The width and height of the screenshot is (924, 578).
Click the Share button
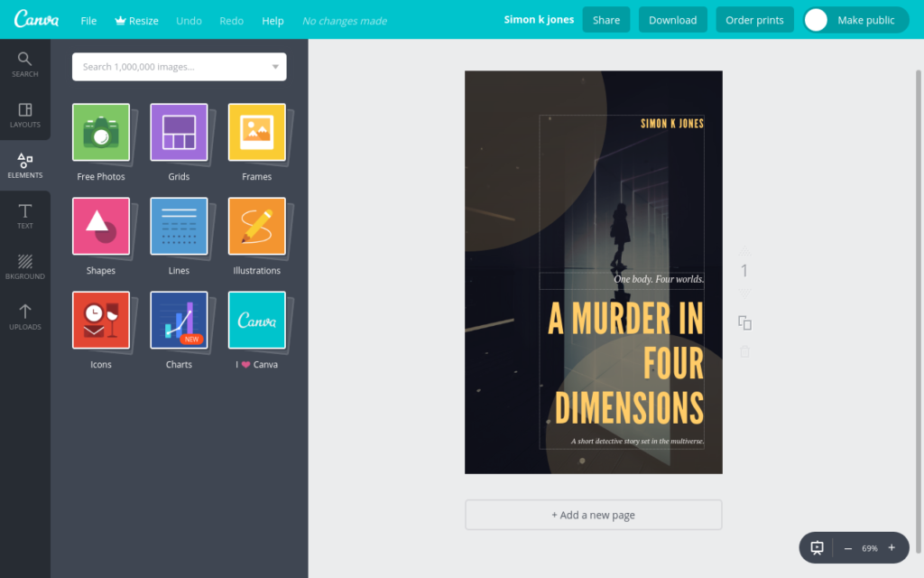click(606, 20)
